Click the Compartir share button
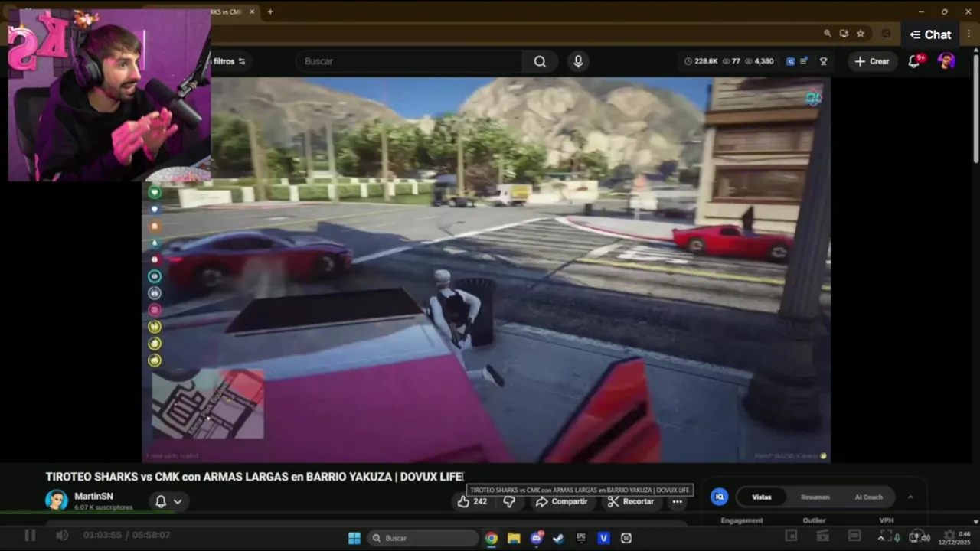Viewport: 980px width, 551px height. click(x=561, y=501)
